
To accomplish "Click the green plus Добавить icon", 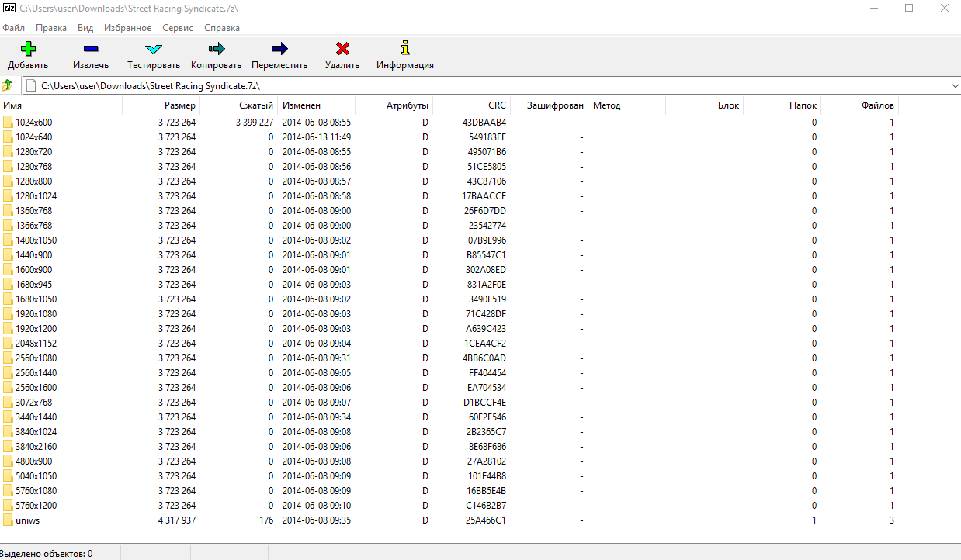I will (x=28, y=49).
